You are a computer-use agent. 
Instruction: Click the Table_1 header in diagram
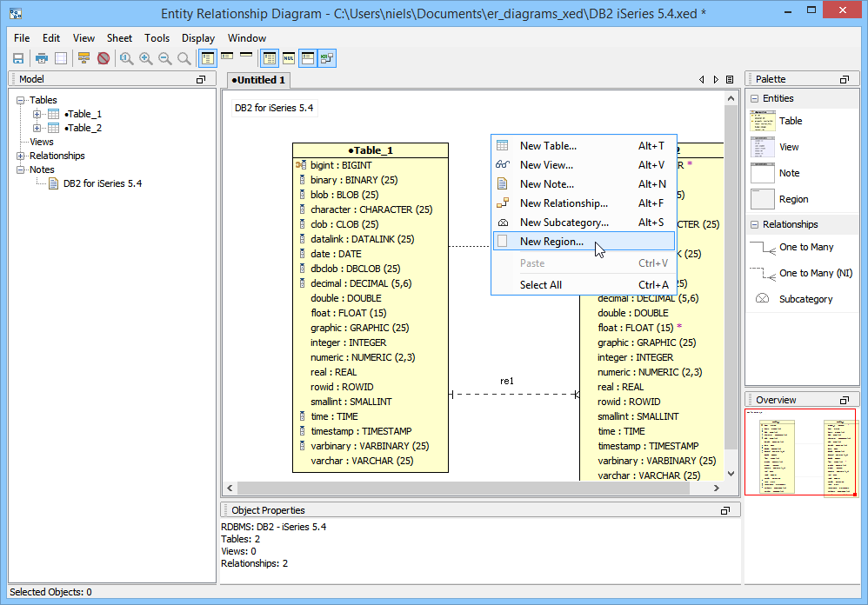pos(371,150)
